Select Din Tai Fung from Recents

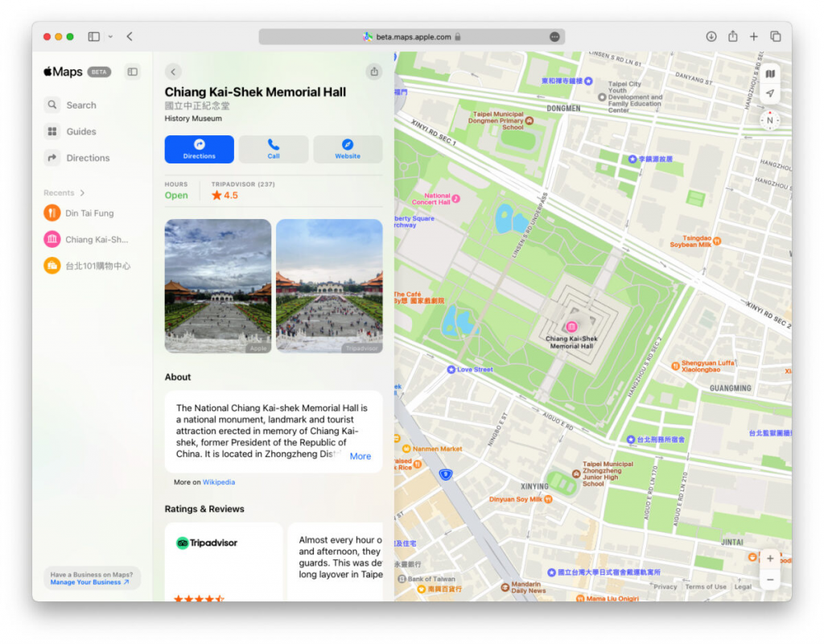pos(82,213)
